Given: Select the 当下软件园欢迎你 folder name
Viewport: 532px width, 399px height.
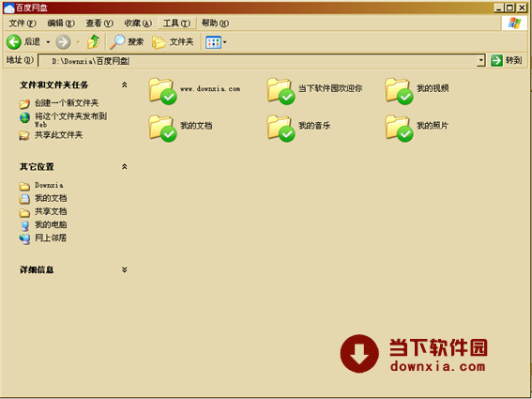Looking at the screenshot, I should [x=330, y=88].
